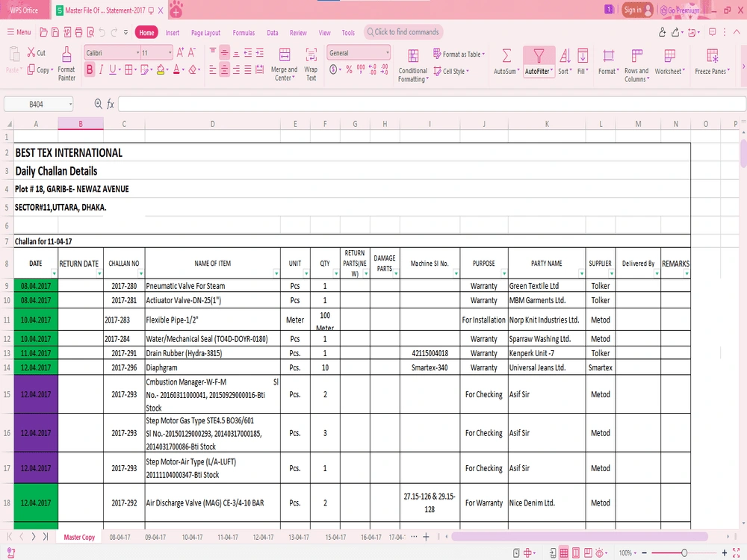Click the Decrease font size icon

(191, 52)
